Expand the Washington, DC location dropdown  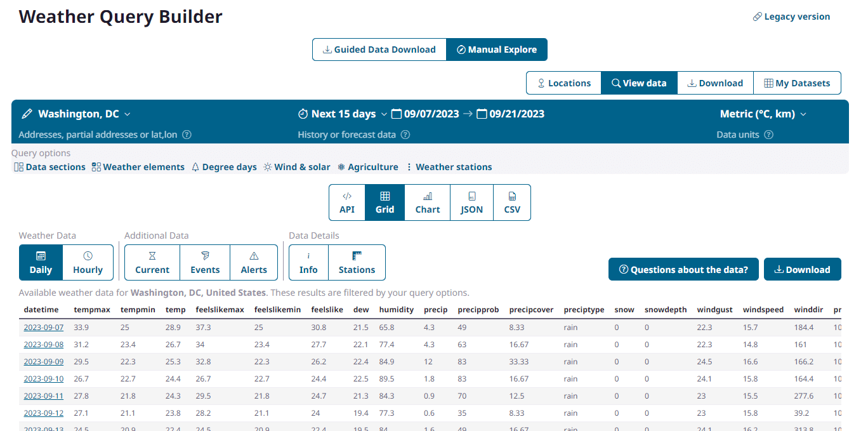click(x=128, y=114)
